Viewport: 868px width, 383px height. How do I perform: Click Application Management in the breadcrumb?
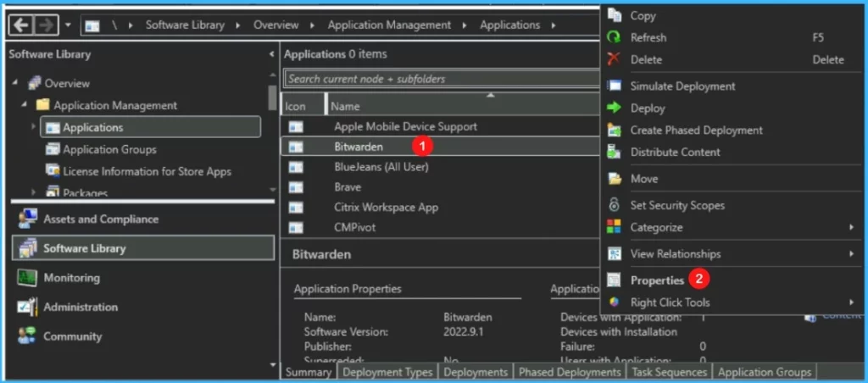389,25
